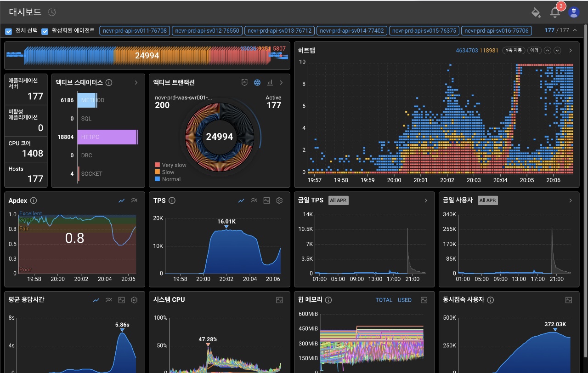Viewport: 588px width, 373px height.
Task: Select the USED tab in 힙 메모리
Action: [x=404, y=300]
